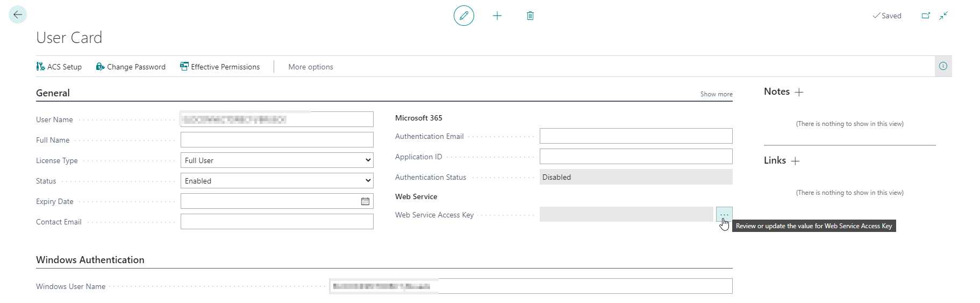
Task: Add a new note with plus icon
Action: [x=799, y=92]
